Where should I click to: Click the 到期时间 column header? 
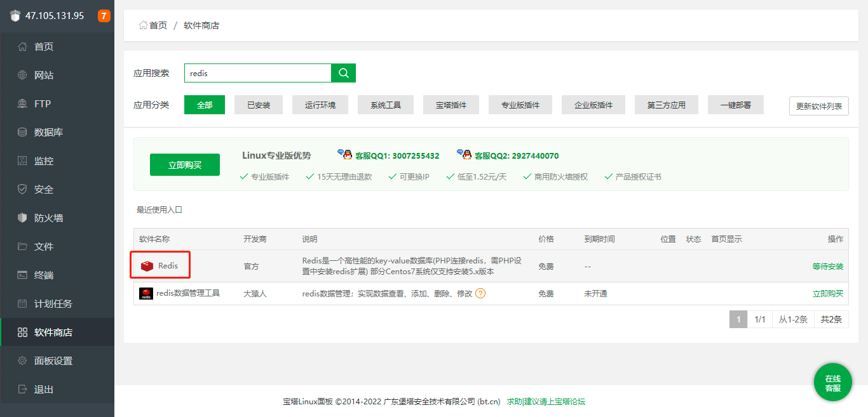click(600, 239)
